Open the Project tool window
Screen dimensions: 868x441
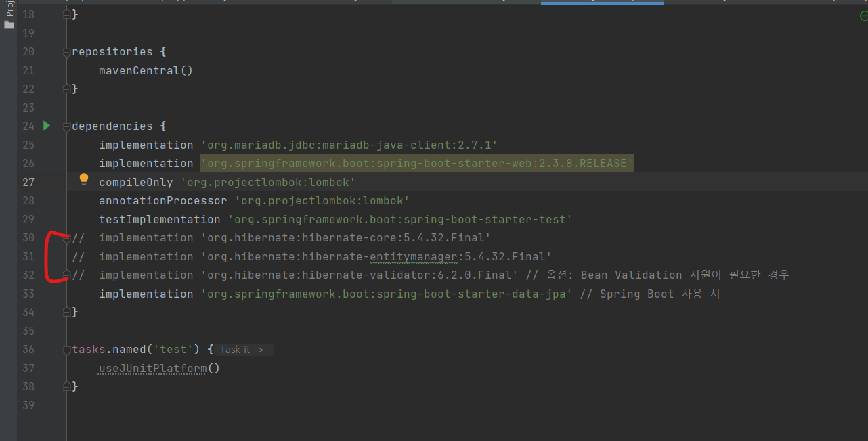click(9, 15)
